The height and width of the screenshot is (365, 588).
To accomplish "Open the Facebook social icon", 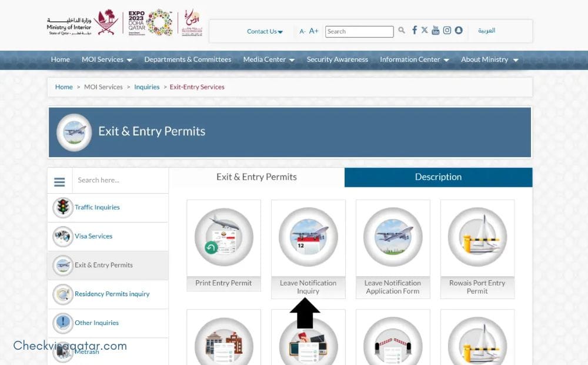I will coord(415,31).
